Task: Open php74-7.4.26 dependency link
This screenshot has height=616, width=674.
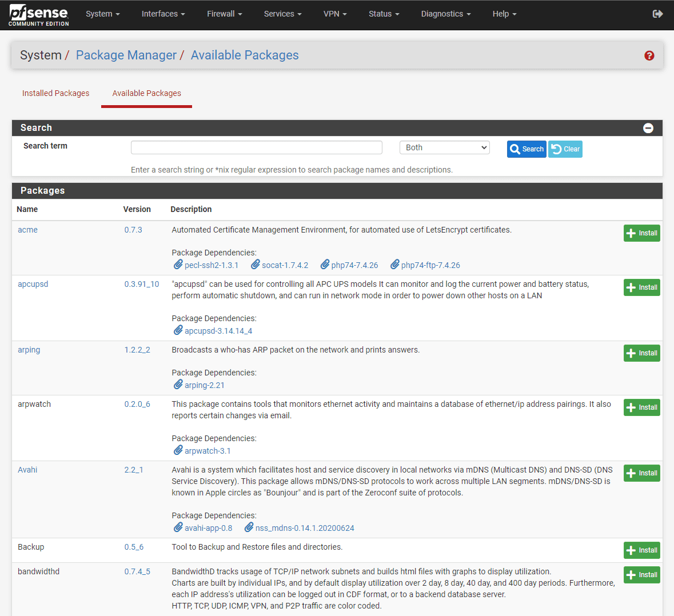Action: pyautogui.click(x=354, y=265)
